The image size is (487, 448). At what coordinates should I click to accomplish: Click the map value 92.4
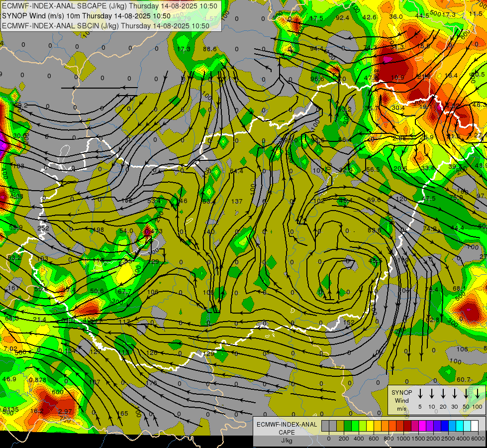tap(342, 18)
